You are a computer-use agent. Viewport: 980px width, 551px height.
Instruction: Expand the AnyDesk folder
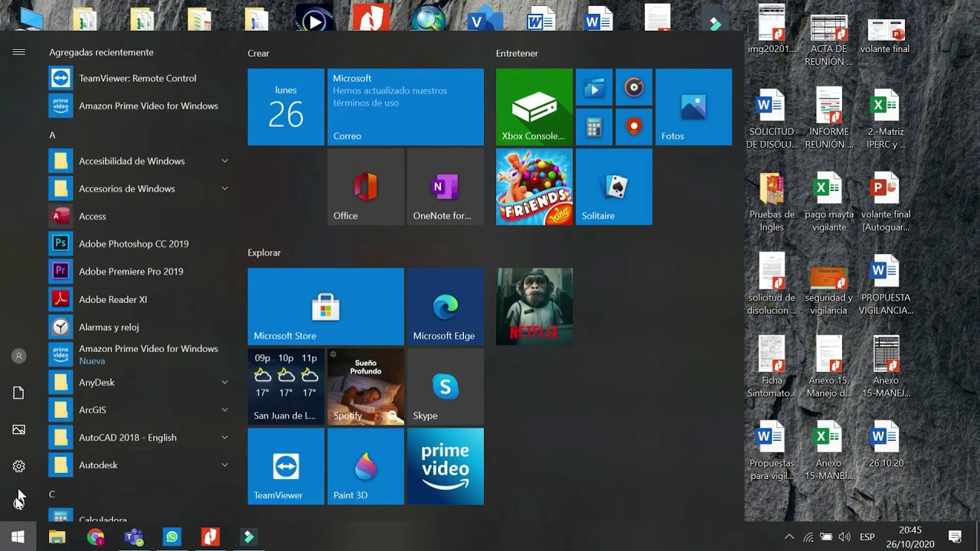pos(139,382)
